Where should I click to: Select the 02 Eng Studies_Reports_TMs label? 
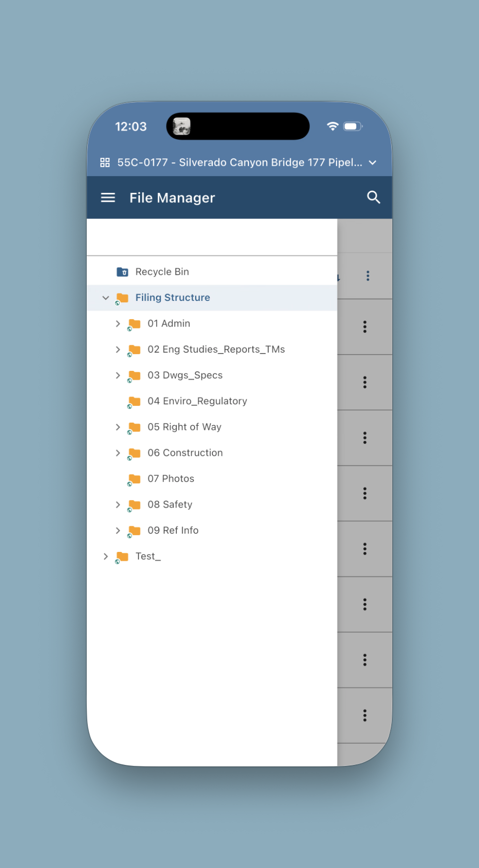pos(216,349)
